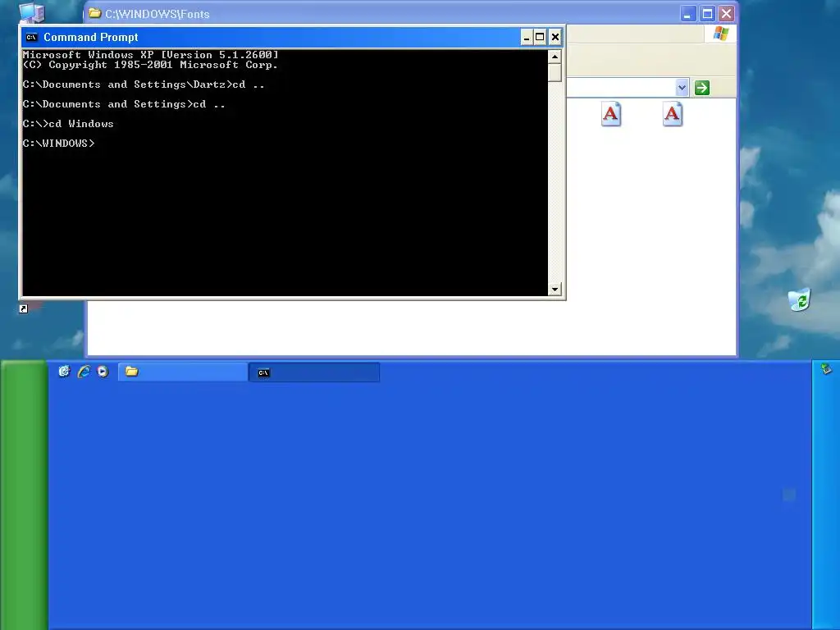Select the left font file icon in Fonts
This screenshot has width=840, height=630.
click(610, 113)
